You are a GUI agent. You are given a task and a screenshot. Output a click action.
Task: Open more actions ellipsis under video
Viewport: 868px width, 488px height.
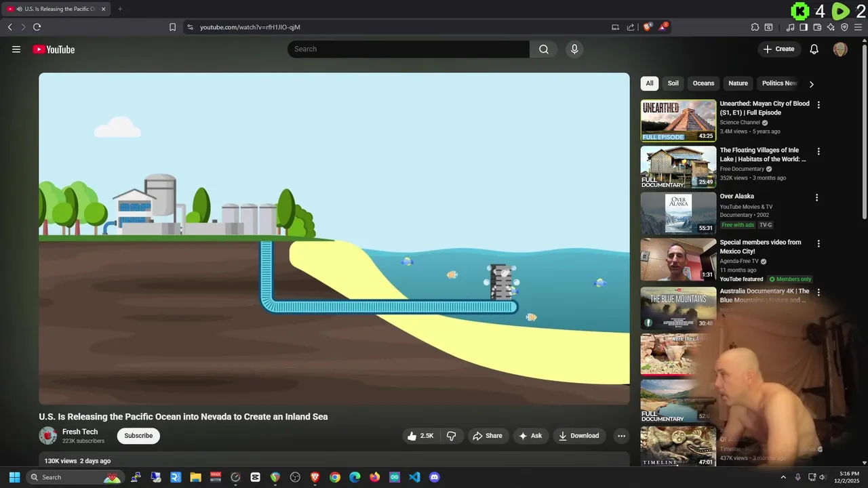(621, 436)
